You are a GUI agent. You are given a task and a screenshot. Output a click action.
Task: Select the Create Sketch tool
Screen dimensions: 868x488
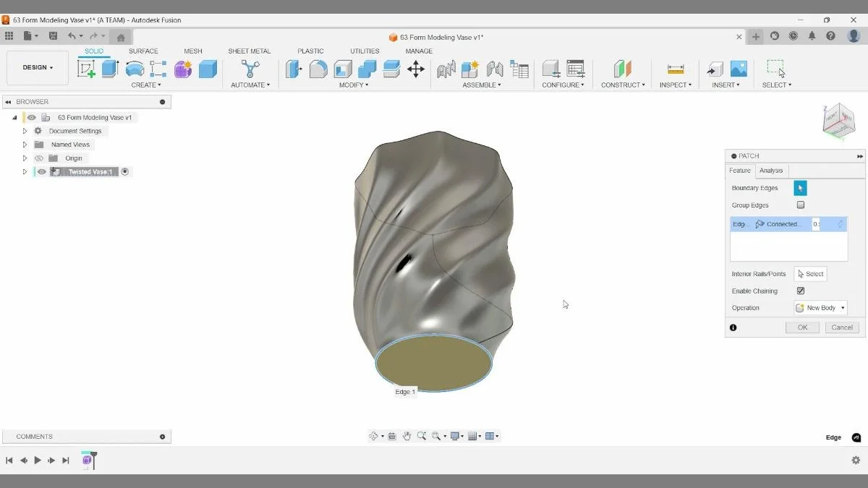click(x=88, y=69)
